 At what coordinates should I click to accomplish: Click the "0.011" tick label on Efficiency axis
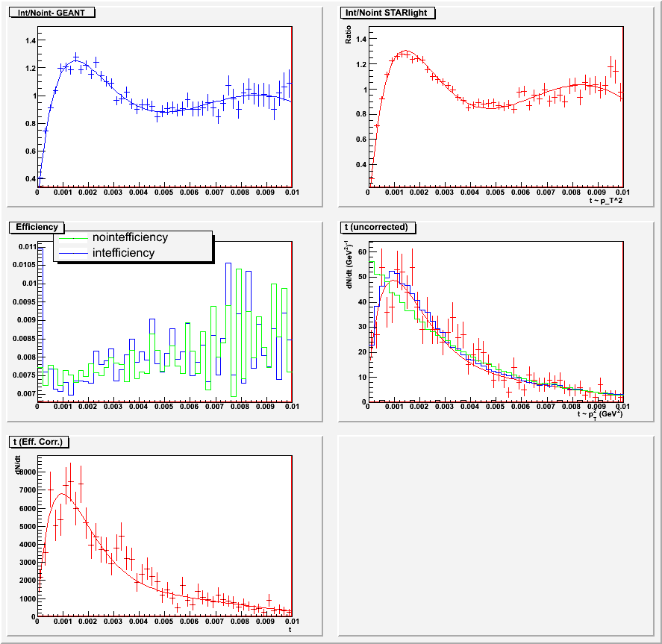[x=26, y=246]
